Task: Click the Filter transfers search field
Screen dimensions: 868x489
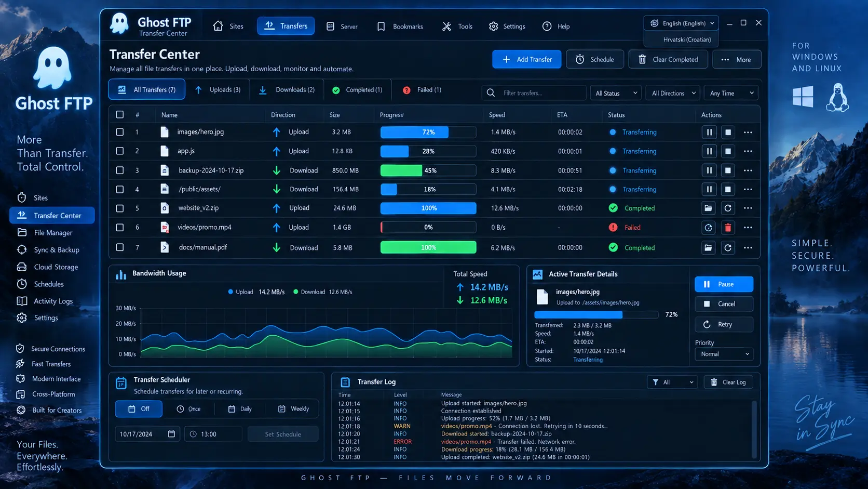Action: (x=534, y=93)
